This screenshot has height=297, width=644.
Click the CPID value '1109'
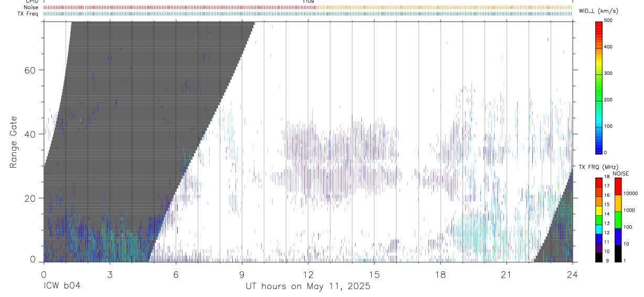point(308,2)
